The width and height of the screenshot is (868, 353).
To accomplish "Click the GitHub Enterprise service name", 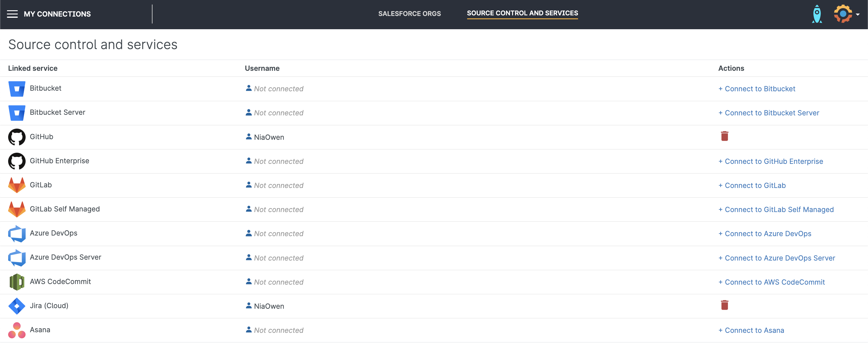I will [x=60, y=161].
